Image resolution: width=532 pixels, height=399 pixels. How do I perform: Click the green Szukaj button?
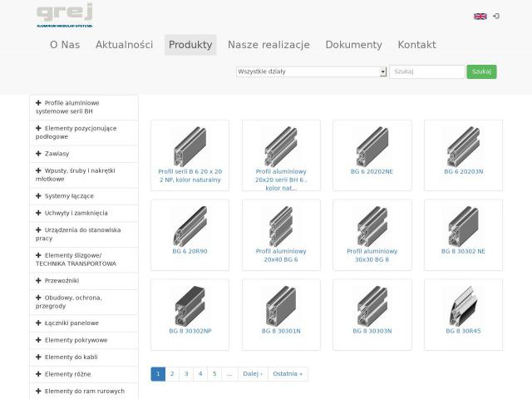point(481,71)
